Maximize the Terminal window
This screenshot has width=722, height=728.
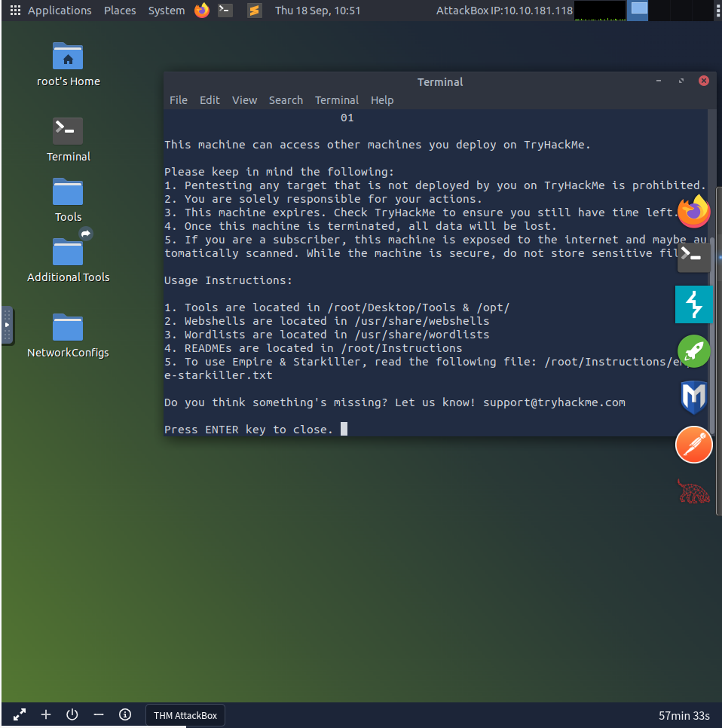681,81
